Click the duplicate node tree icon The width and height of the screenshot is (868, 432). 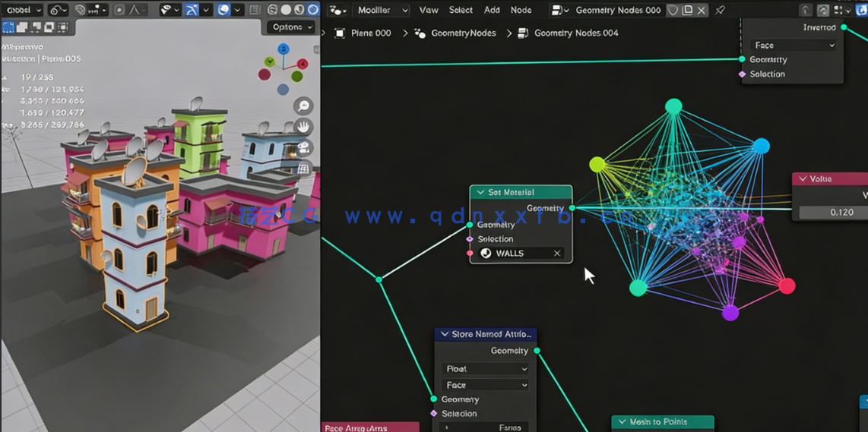tap(687, 10)
